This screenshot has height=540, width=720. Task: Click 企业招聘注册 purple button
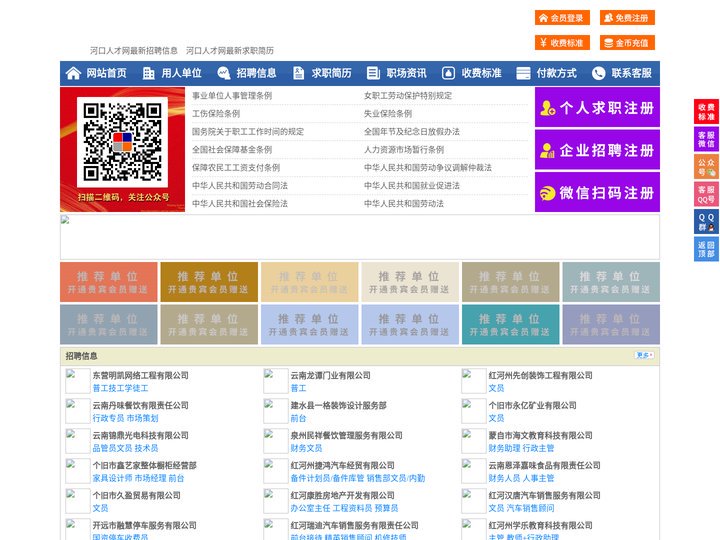coord(597,150)
